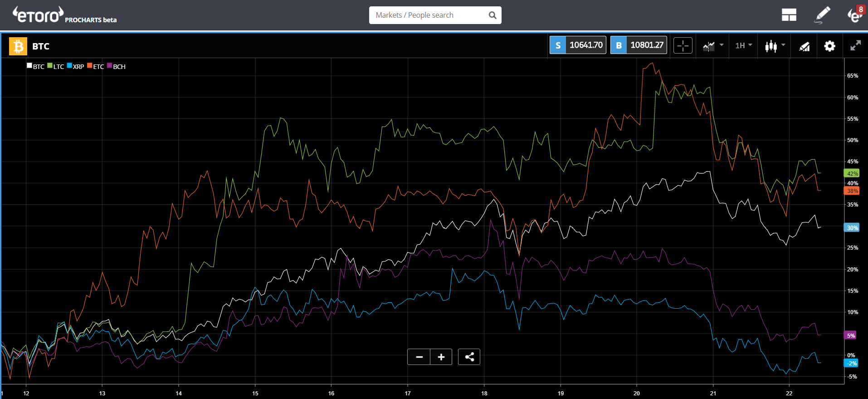The width and height of the screenshot is (868, 399).
Task: Click the purple BCH legend entry
Action: click(x=116, y=66)
